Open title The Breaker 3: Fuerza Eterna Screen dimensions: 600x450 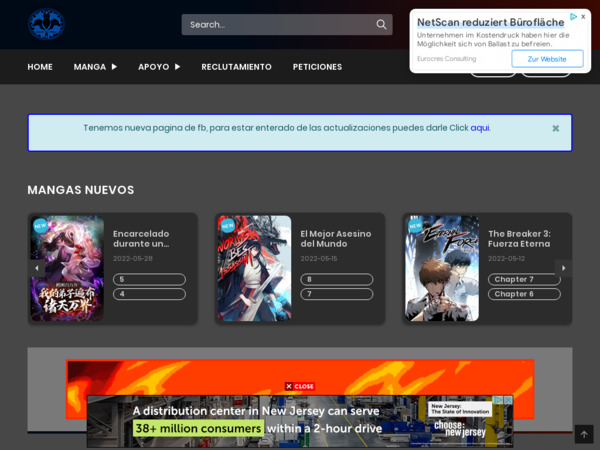pos(519,239)
